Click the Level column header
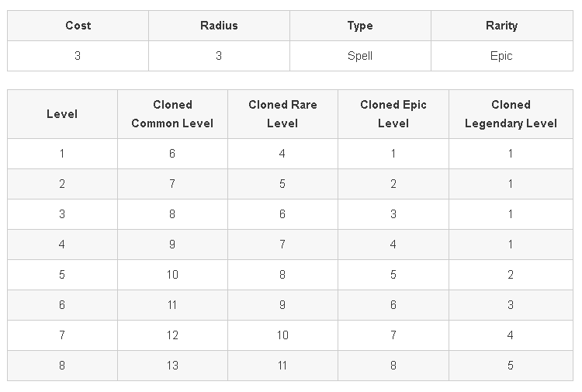 pos(62,114)
